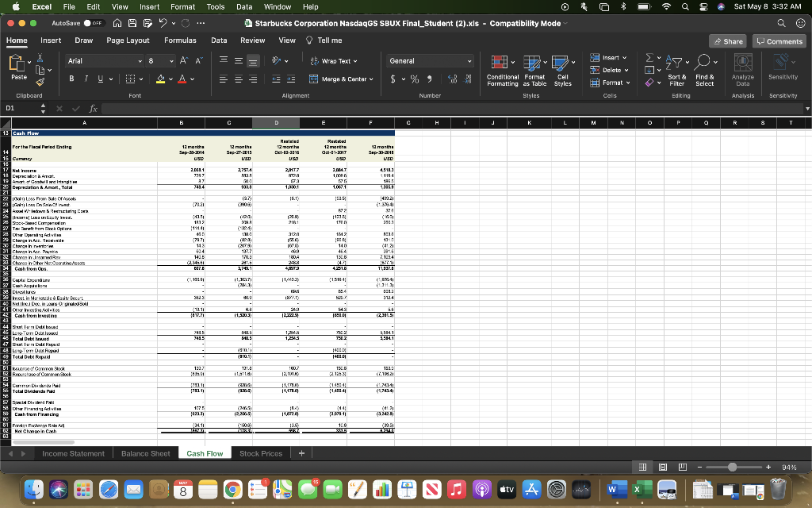
Task: Click the Share button
Action: point(728,41)
